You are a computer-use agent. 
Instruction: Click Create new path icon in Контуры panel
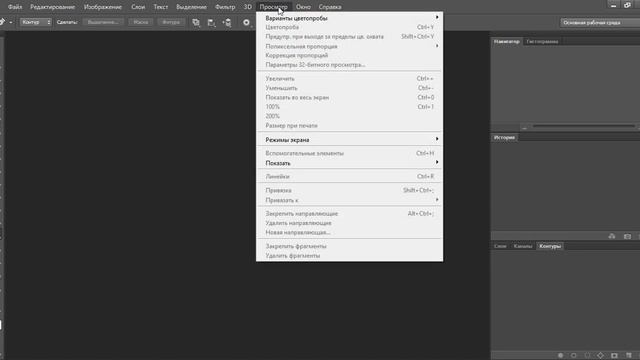629,356
